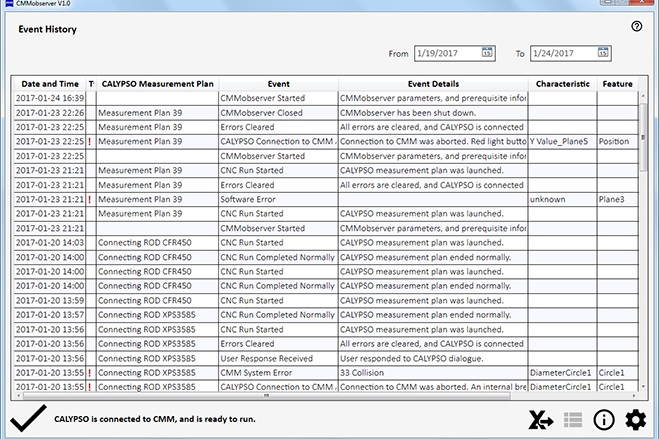Open the help question mark icon
The height and width of the screenshot is (439, 659).
click(636, 26)
